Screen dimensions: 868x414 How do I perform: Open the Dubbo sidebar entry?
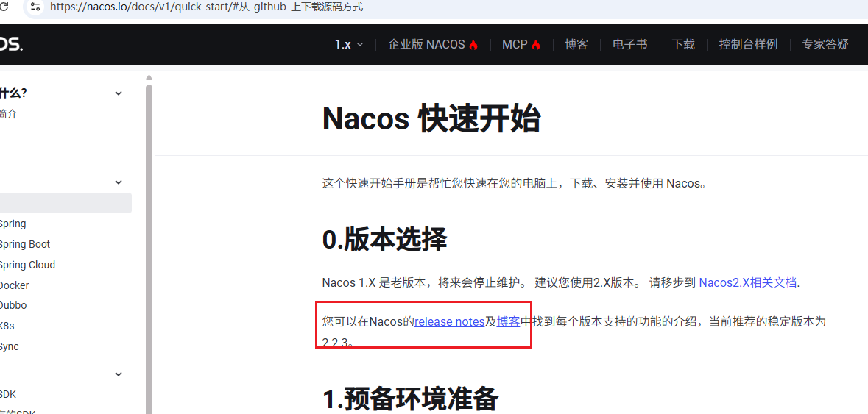tap(13, 305)
